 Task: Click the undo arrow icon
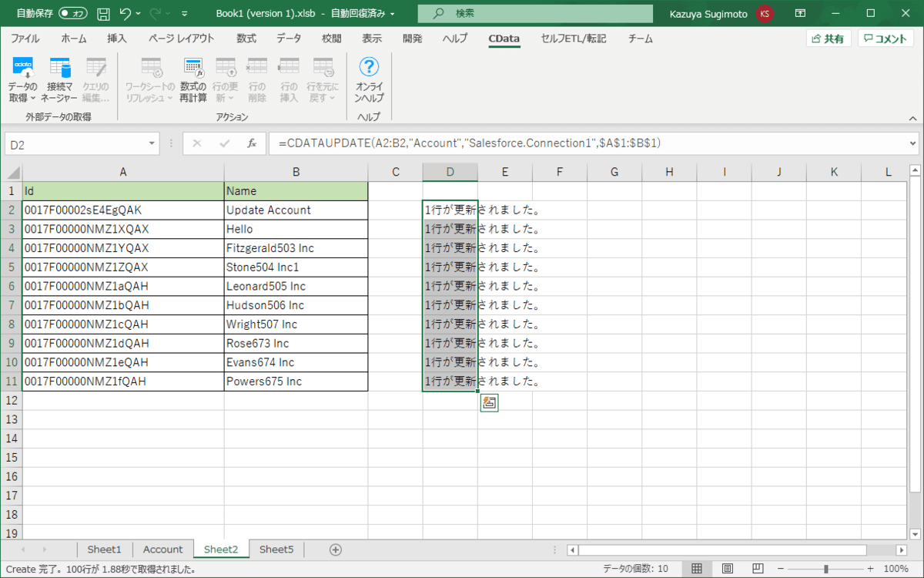(x=126, y=13)
